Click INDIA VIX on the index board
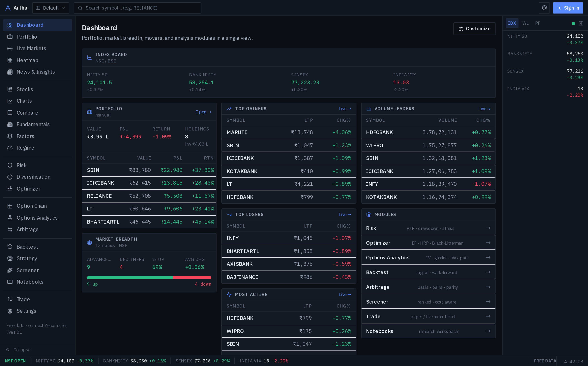Image resolution: width=588 pixels, height=366 pixels. [404, 82]
